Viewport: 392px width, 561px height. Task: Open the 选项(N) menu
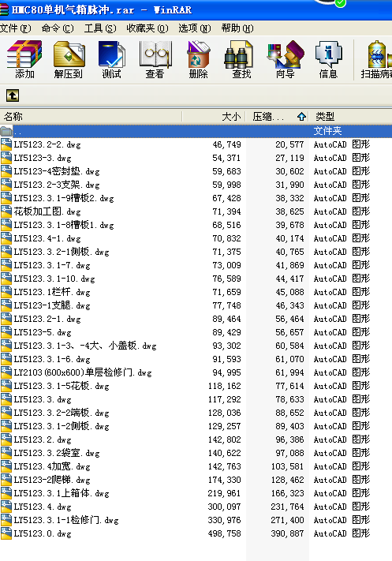tap(195, 28)
